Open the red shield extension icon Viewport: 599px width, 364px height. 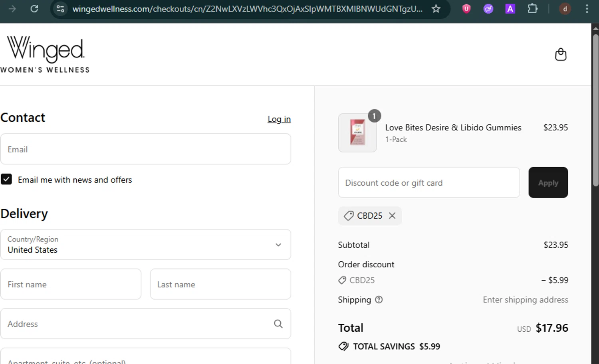[466, 8]
